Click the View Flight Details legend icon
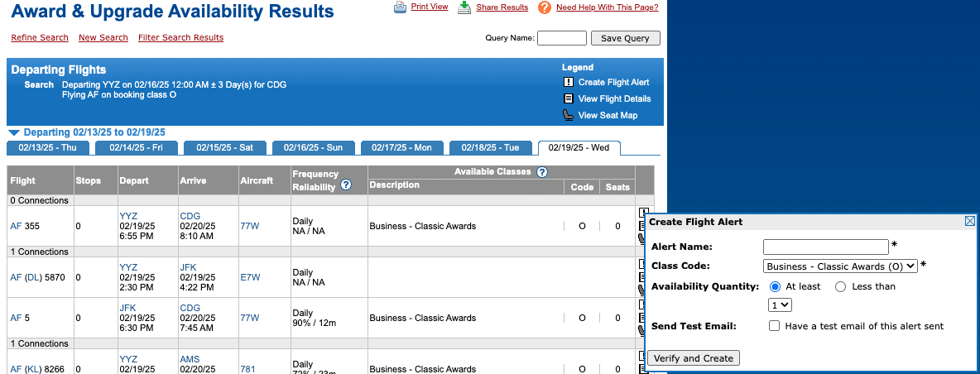Viewport: 980px width, 374px height. 569,98
